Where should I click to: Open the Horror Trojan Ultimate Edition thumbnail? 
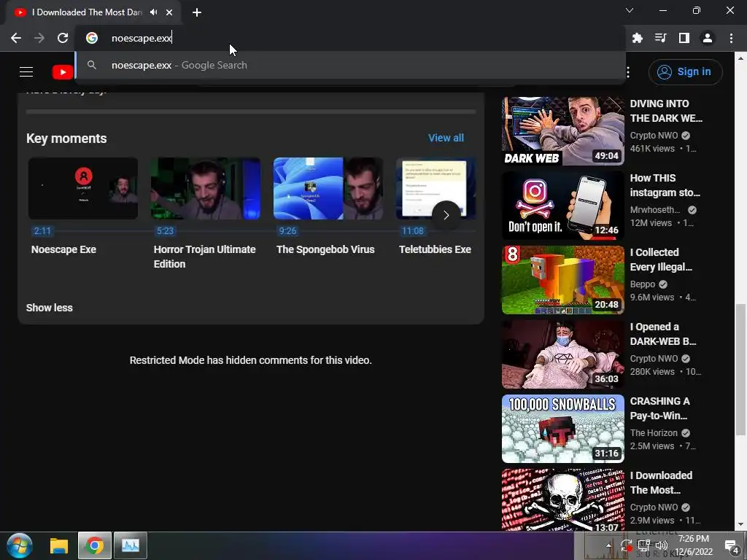pyautogui.click(x=206, y=189)
